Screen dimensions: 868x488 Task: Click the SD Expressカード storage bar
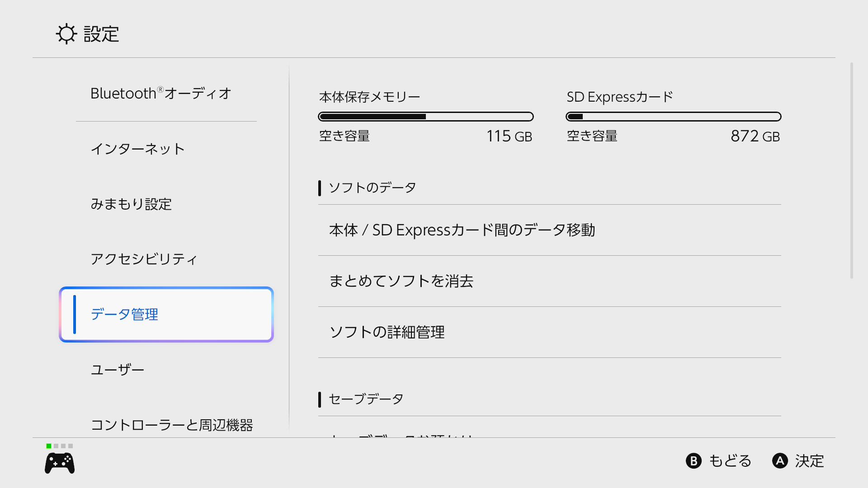(673, 117)
